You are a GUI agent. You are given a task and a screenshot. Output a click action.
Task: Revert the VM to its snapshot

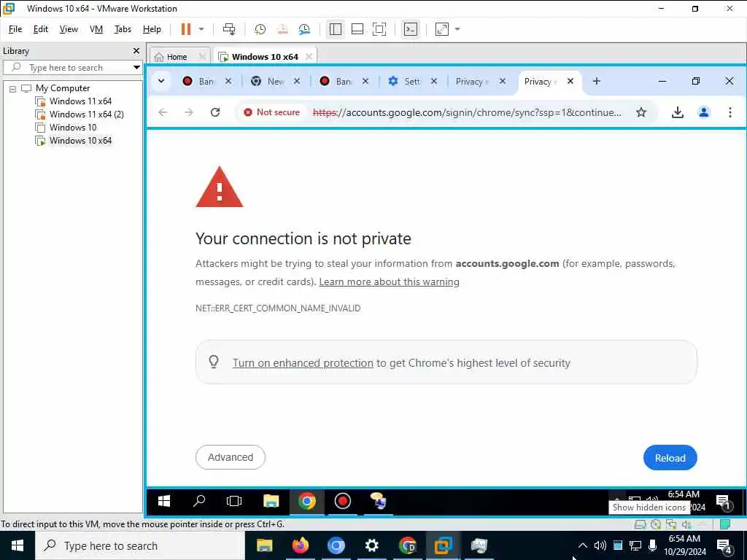click(x=282, y=29)
